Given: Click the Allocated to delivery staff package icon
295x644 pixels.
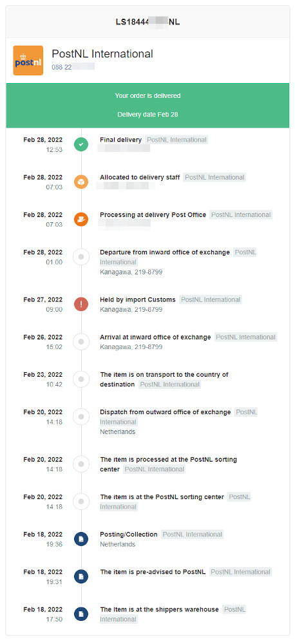Looking at the screenshot, I should [81, 182].
